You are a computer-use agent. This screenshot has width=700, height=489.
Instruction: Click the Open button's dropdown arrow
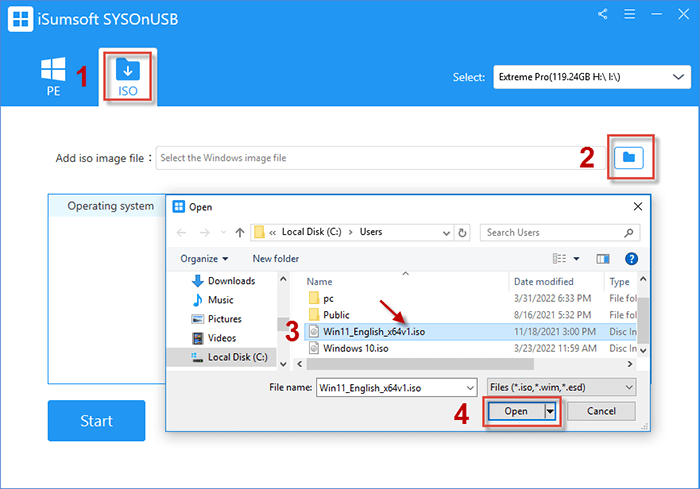click(x=550, y=411)
